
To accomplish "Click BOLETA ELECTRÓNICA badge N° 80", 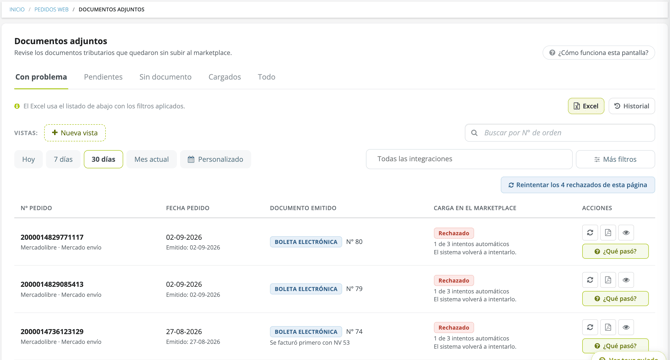I will [306, 242].
